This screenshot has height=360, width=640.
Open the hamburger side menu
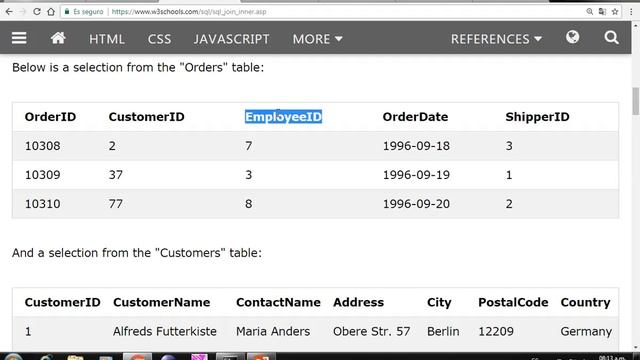click(19, 38)
